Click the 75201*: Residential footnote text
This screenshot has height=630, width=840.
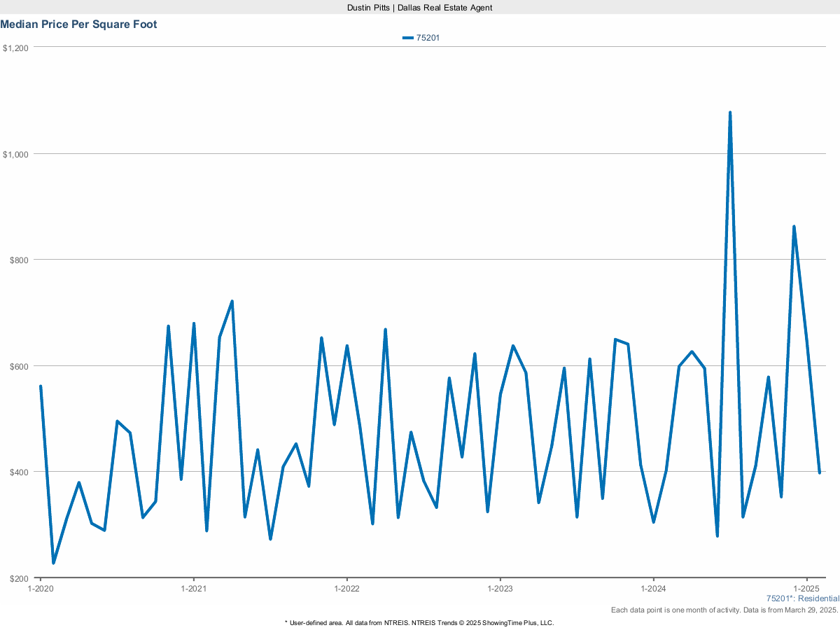click(802, 598)
